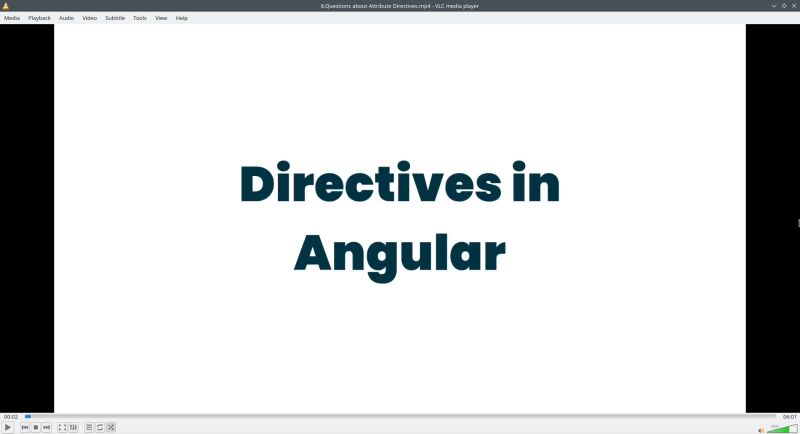Open the Audio menu
The width and height of the screenshot is (800, 434).
(x=66, y=18)
